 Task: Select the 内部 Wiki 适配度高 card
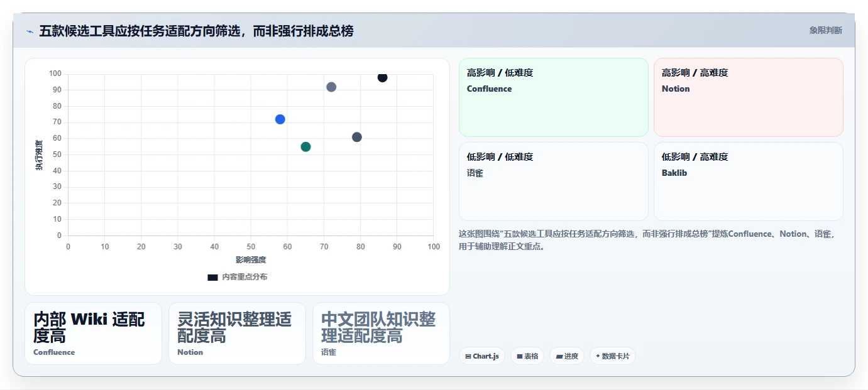(x=93, y=333)
